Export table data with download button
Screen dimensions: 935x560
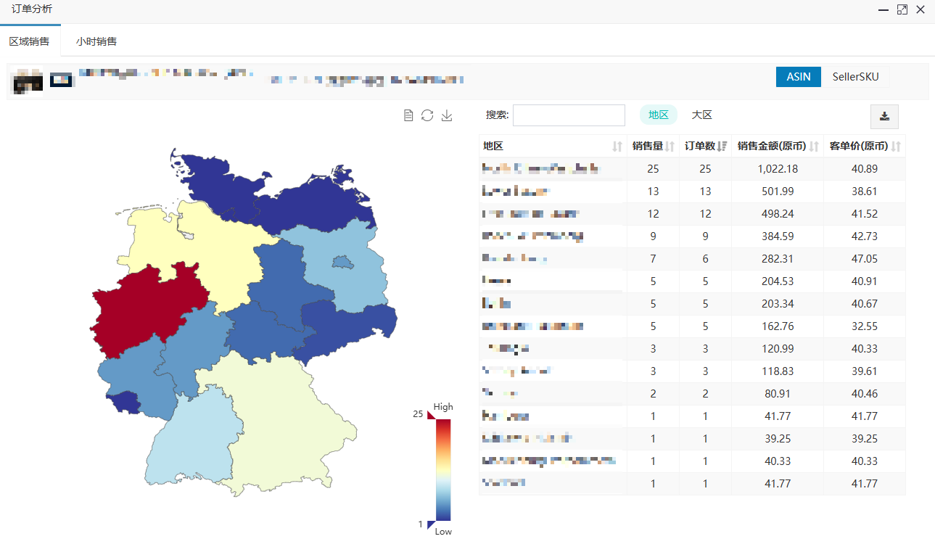click(x=884, y=117)
